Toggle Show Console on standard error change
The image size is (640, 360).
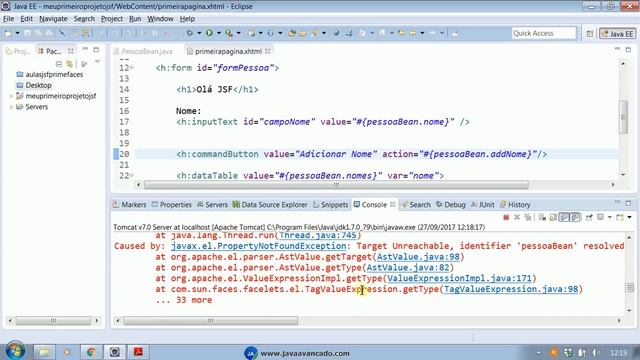point(575,217)
